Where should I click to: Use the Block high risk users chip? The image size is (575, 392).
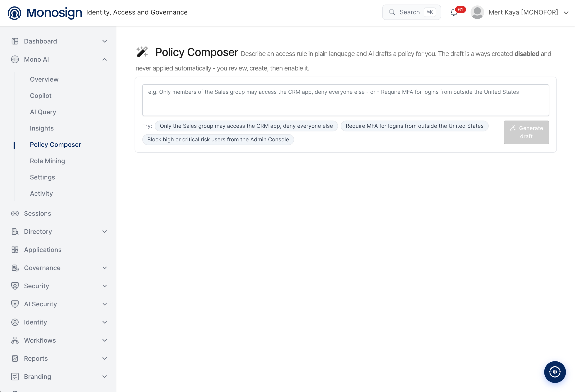tap(218, 139)
